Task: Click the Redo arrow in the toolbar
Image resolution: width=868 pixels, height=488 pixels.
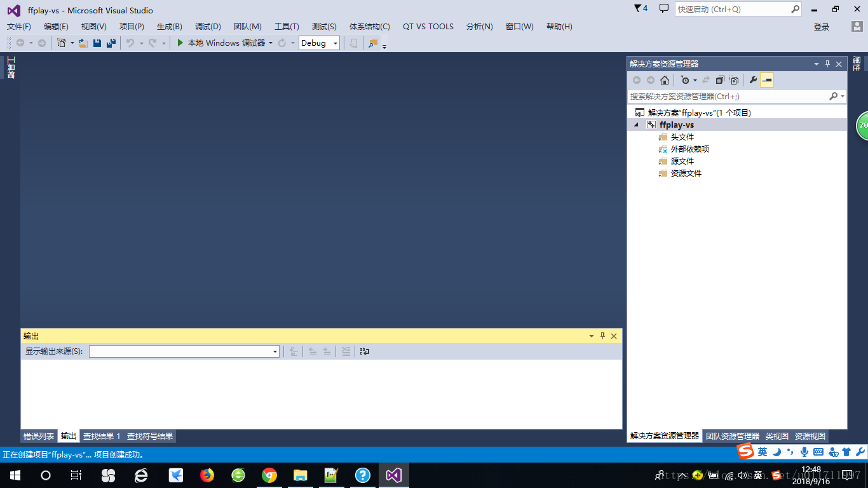Action: [153, 43]
